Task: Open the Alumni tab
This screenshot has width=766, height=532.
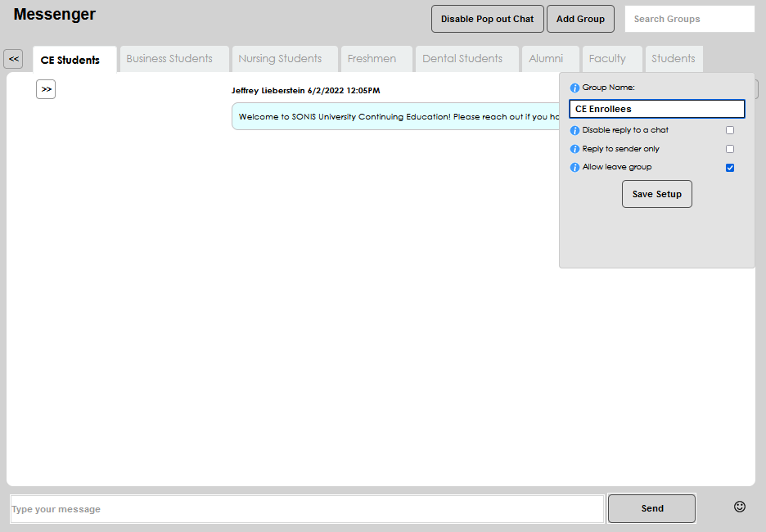Action: click(551, 59)
